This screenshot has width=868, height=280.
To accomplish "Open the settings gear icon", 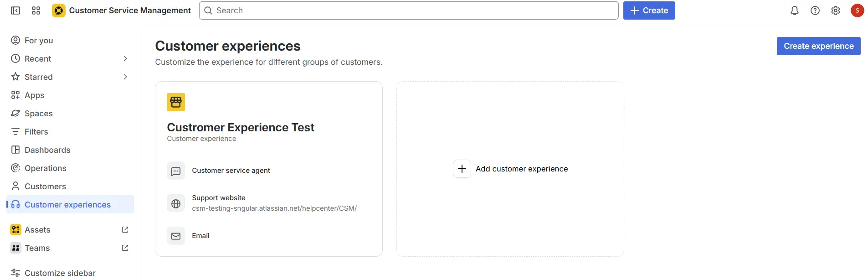I will (x=835, y=10).
